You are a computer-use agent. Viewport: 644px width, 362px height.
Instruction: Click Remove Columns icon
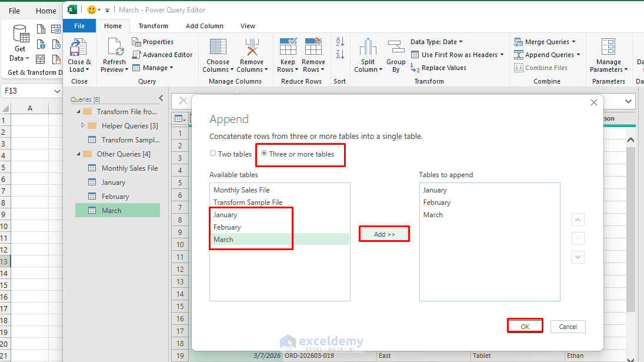pos(252,47)
